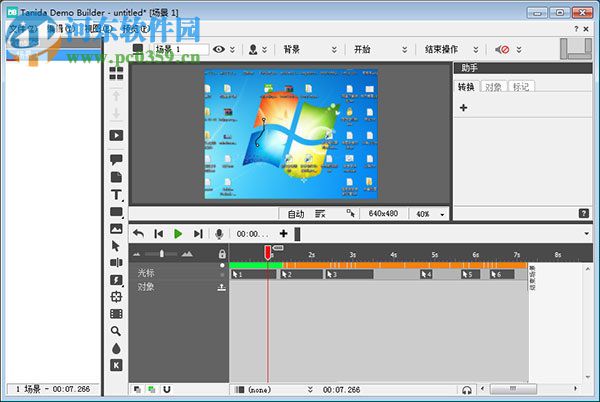Screen dimensions: 600x402
Task: Select cursor clip 4 on timeline
Action: point(426,274)
